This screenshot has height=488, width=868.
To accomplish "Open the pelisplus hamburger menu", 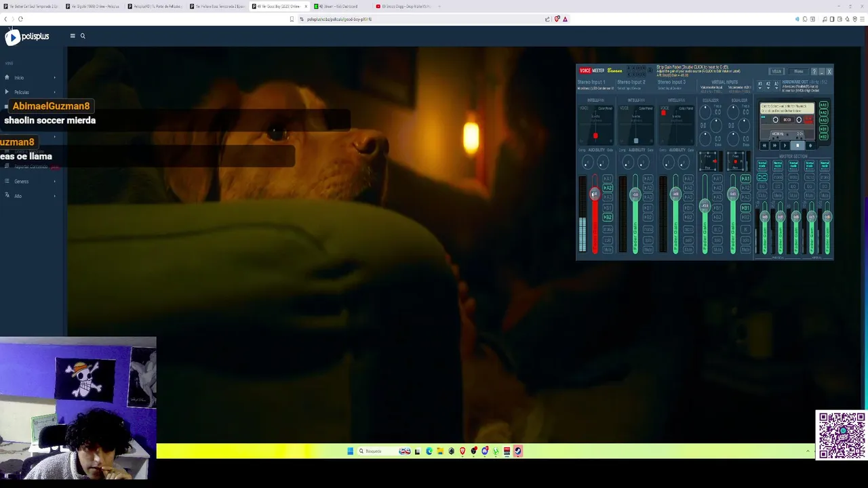I will [73, 36].
